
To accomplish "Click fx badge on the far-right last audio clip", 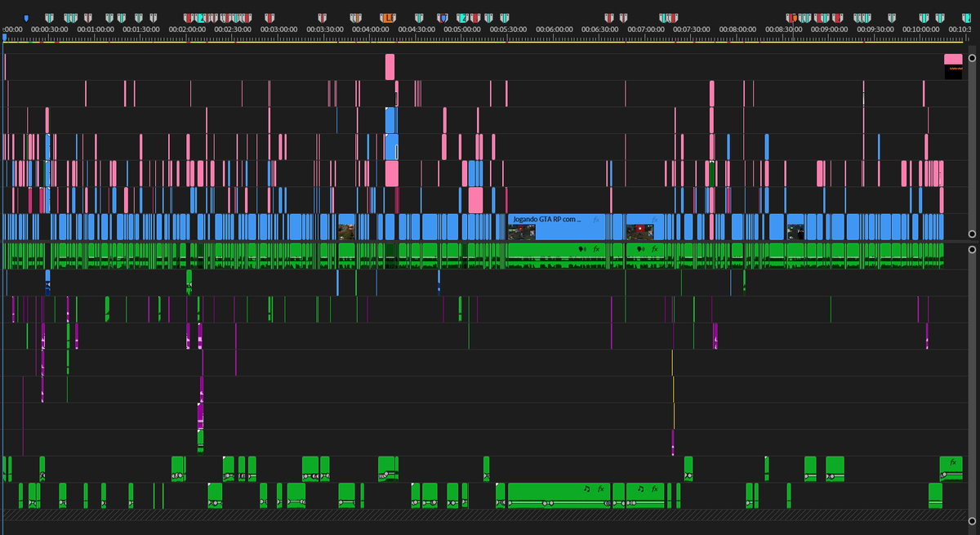I will tap(952, 462).
